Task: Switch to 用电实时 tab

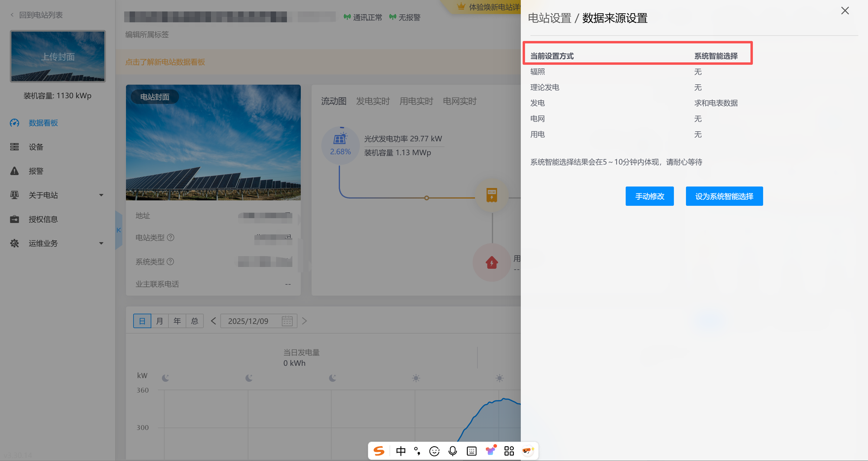Action: pyautogui.click(x=416, y=101)
